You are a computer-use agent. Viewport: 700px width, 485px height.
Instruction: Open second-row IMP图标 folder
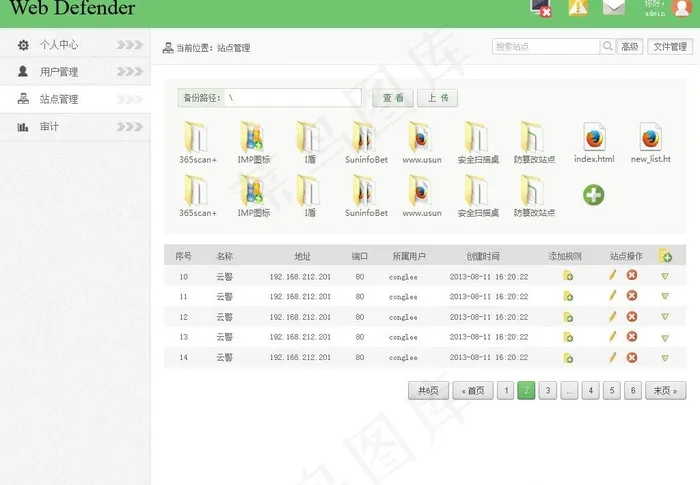point(253,196)
